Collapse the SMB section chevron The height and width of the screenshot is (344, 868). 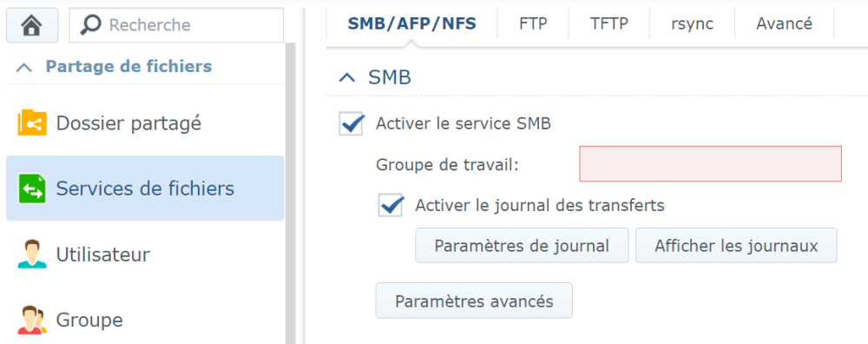click(x=347, y=78)
